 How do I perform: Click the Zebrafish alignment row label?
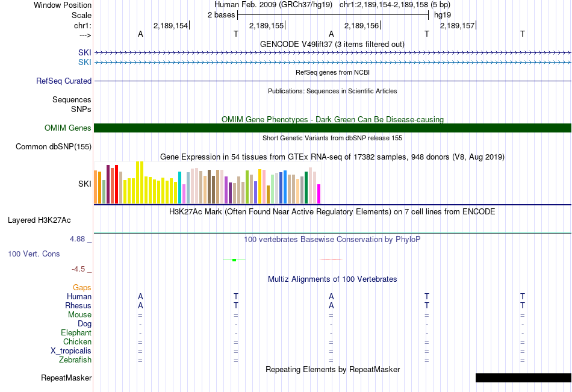[x=75, y=360]
